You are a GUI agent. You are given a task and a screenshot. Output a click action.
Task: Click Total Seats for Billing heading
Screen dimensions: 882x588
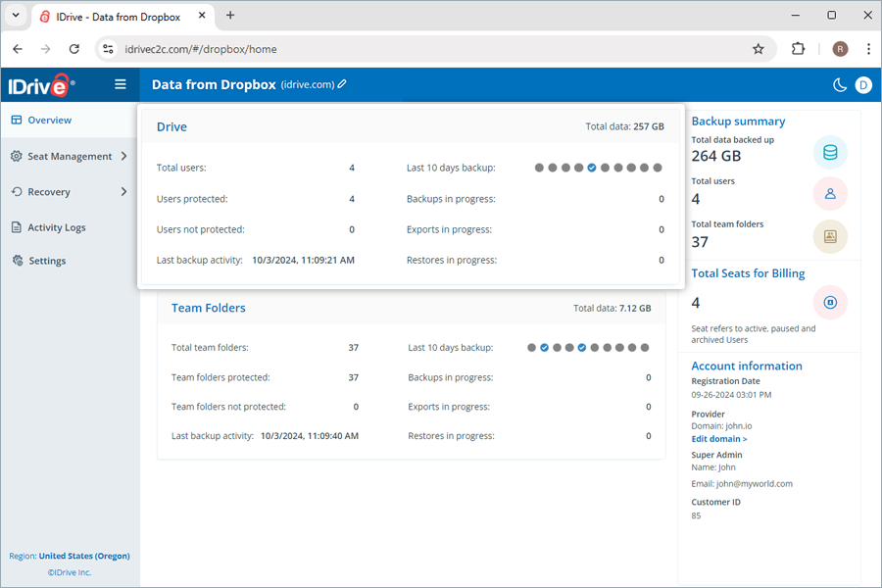pyautogui.click(x=748, y=273)
